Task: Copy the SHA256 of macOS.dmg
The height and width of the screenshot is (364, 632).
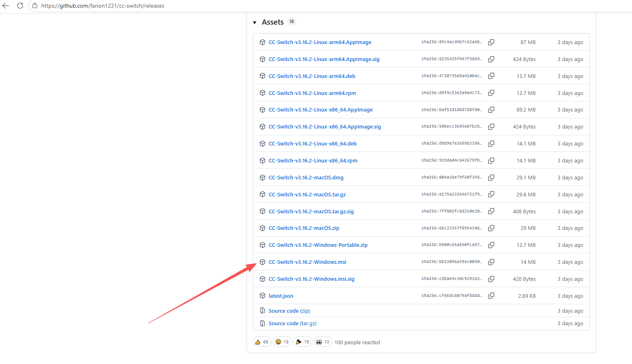Action: (x=491, y=178)
